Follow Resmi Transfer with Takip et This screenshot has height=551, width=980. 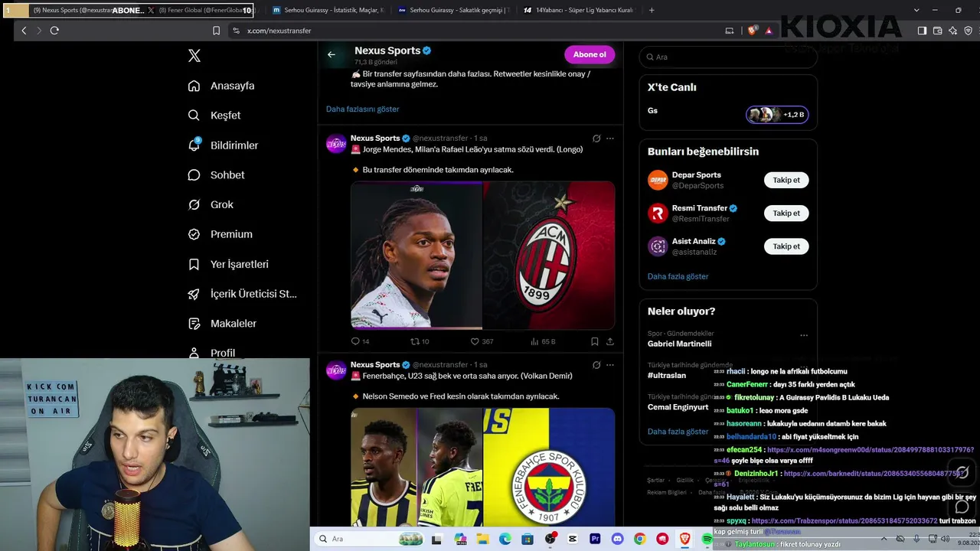coord(786,214)
